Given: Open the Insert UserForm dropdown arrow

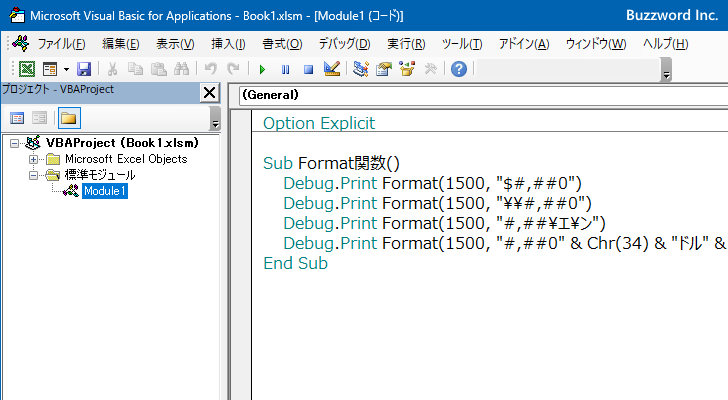Looking at the screenshot, I should [x=66, y=70].
